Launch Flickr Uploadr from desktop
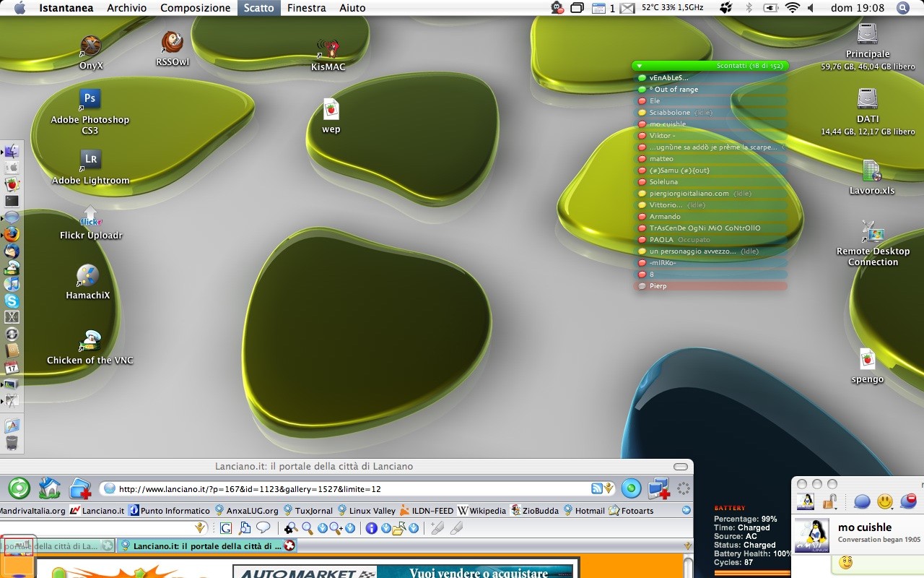Screen dimensions: 924x578 coord(90,217)
